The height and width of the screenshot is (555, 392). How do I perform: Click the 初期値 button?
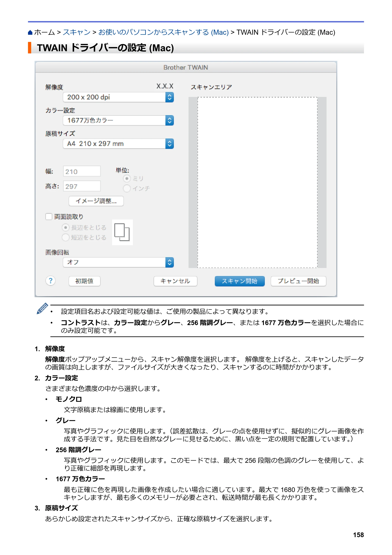(84, 281)
